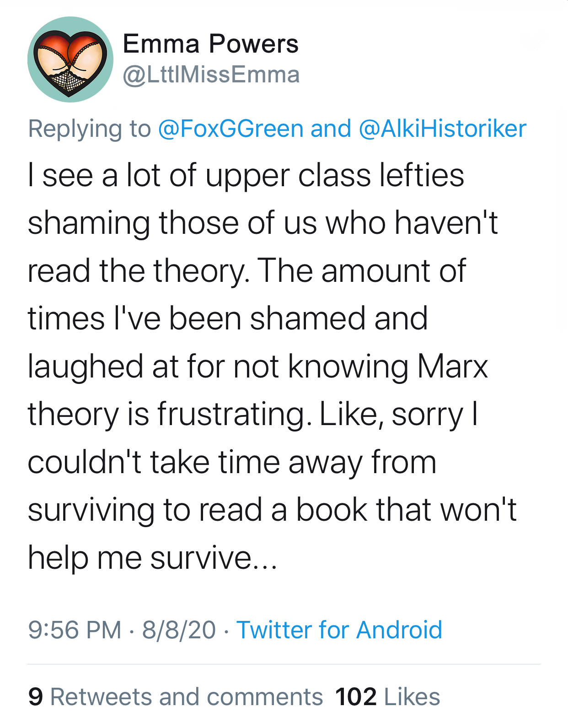Viewport: 568px width, 728px height.
Task: Open Emma Powers' heart-shaped profile avatar
Action: [x=70, y=59]
